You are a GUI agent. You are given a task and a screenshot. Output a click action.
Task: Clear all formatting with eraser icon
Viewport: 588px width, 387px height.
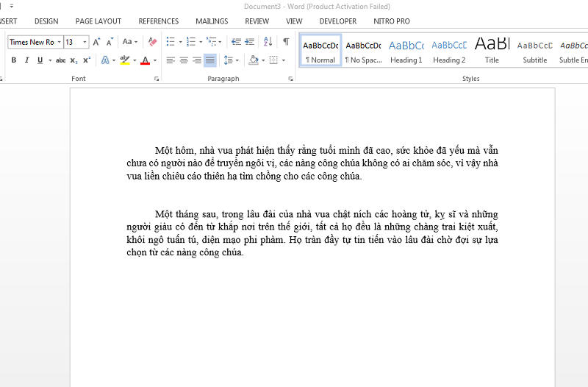152,42
